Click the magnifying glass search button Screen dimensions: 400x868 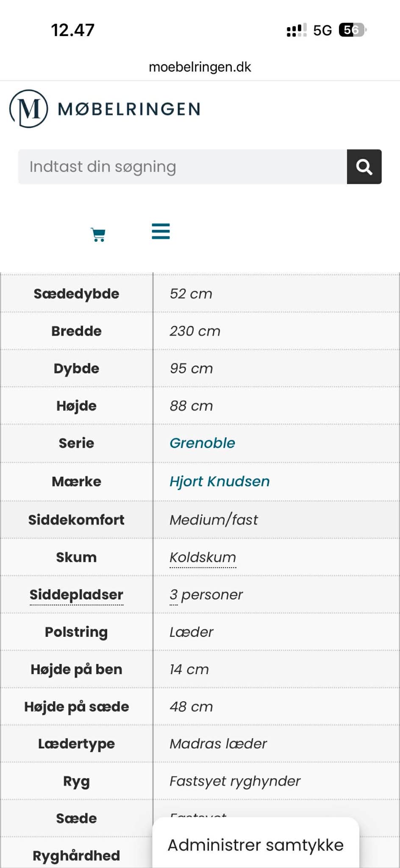364,167
